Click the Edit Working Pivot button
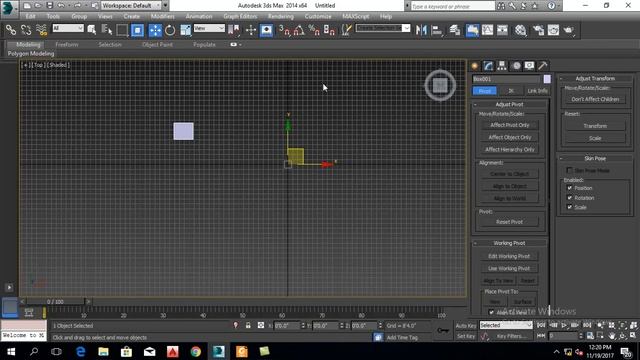 509,256
